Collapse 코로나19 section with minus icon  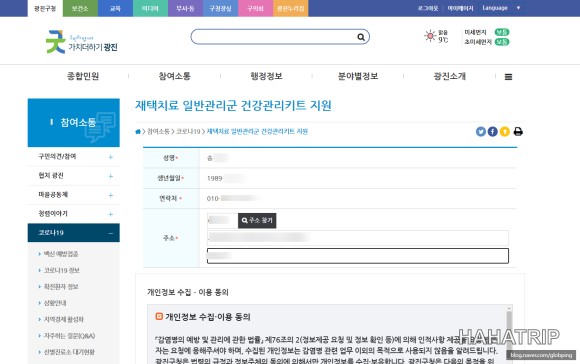coord(111,233)
